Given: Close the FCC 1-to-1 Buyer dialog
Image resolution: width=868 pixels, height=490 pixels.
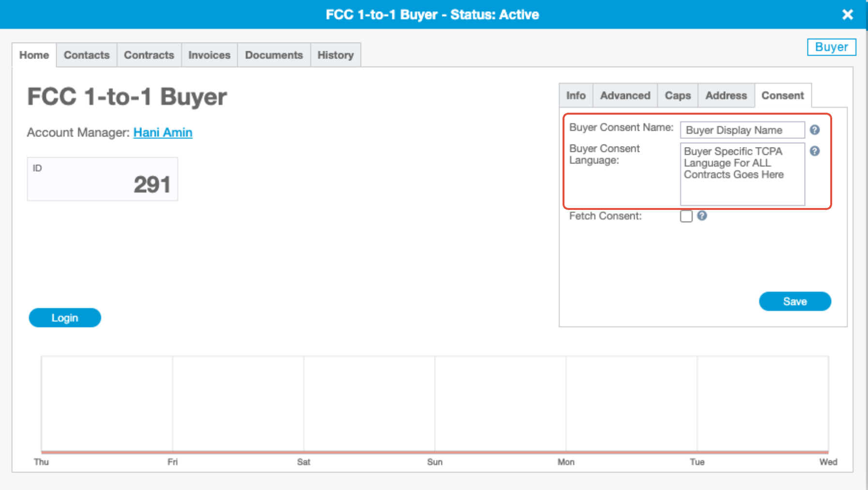Looking at the screenshot, I should click(848, 15).
